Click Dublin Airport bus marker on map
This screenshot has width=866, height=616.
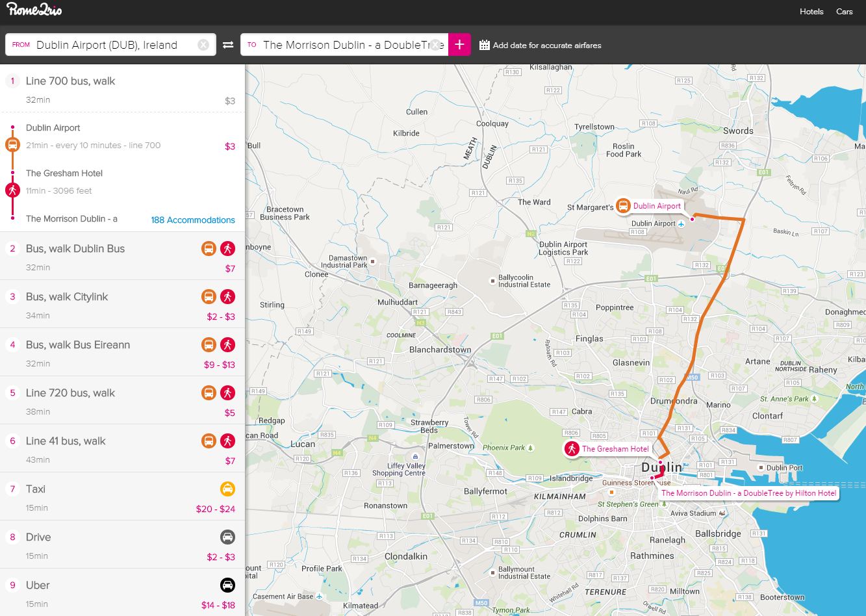click(623, 206)
